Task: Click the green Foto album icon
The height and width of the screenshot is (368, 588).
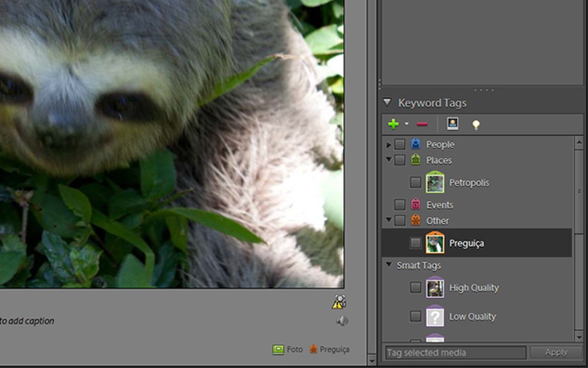Action: coord(278,349)
